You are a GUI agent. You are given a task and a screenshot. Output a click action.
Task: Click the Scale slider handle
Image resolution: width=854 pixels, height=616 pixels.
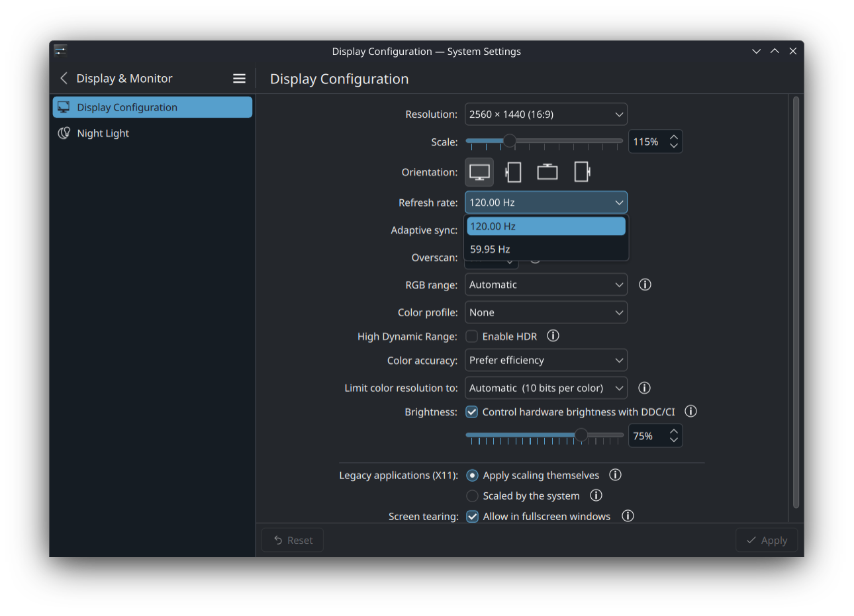[509, 140]
